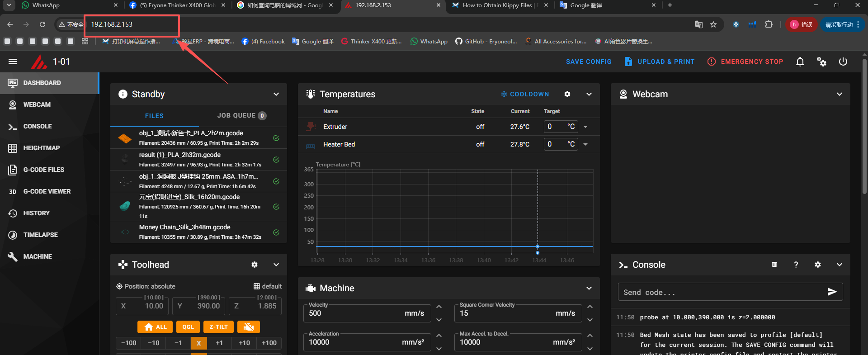The height and width of the screenshot is (355, 868).
Task: Click the Emergency Stop button
Action: 745,62
